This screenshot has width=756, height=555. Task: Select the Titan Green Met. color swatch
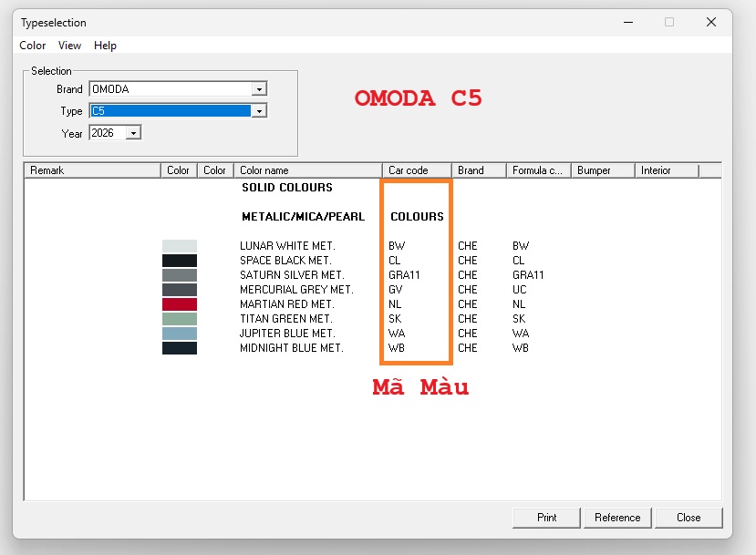(x=180, y=319)
